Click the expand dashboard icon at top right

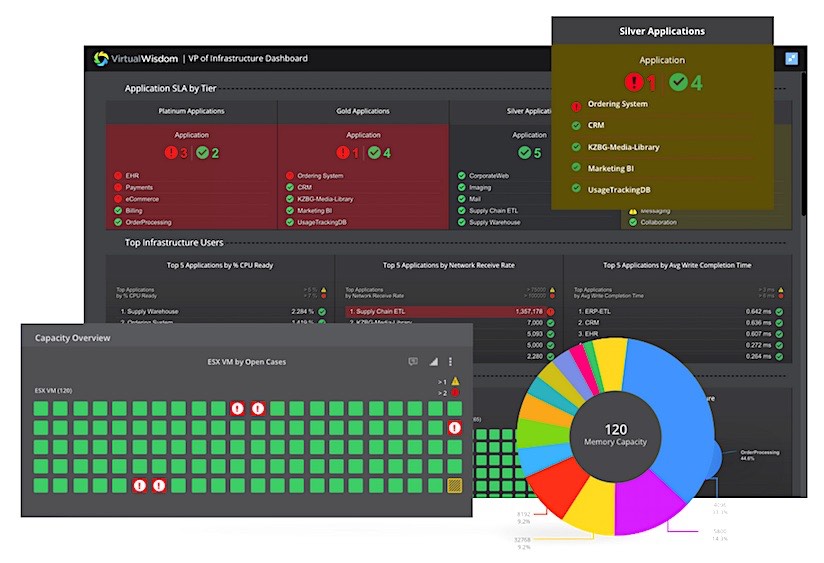point(792,59)
